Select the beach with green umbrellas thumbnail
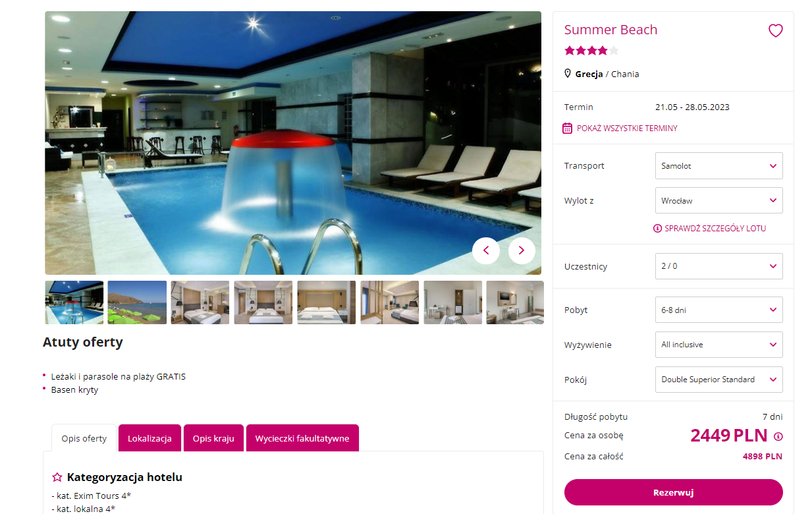Image resolution: width=812 pixels, height=514 pixels. click(137, 302)
